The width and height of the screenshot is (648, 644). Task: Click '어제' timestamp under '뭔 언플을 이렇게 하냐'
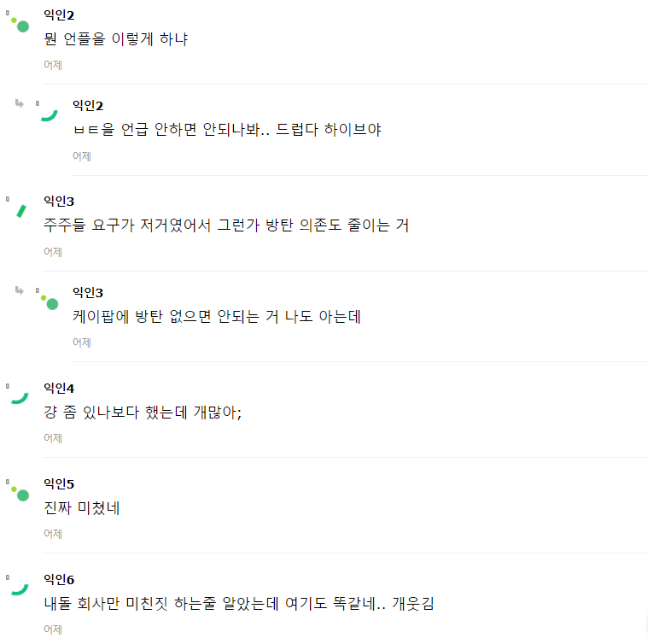click(x=53, y=65)
